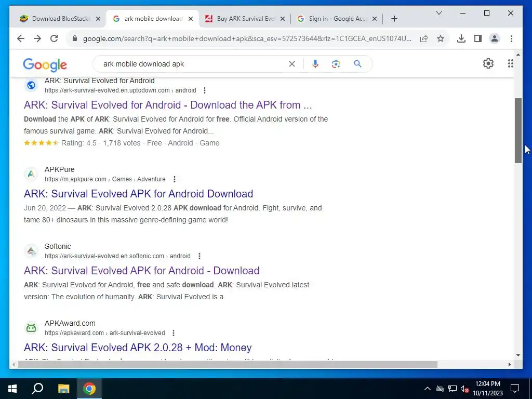The width and height of the screenshot is (532, 399).
Task: Open 'ARK: Survival Evolved APK 2.0.28 + Mod: Money'
Action: tap(138, 348)
